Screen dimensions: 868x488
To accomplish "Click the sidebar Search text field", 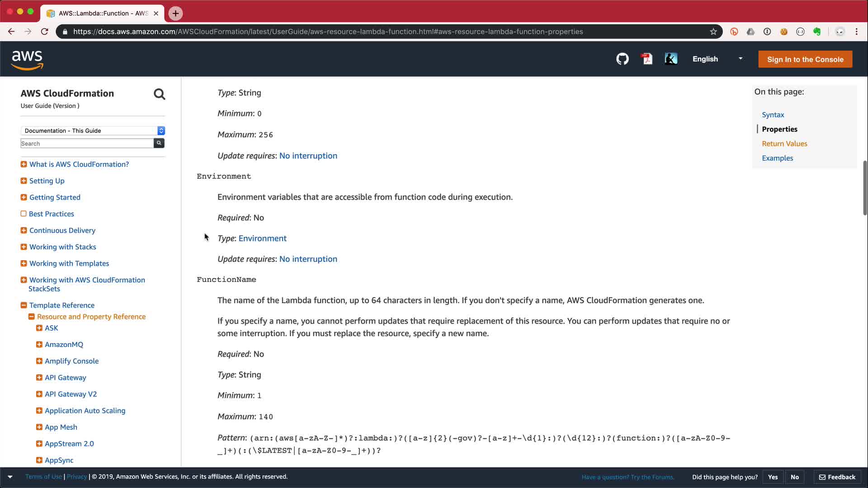I will 87,143.
